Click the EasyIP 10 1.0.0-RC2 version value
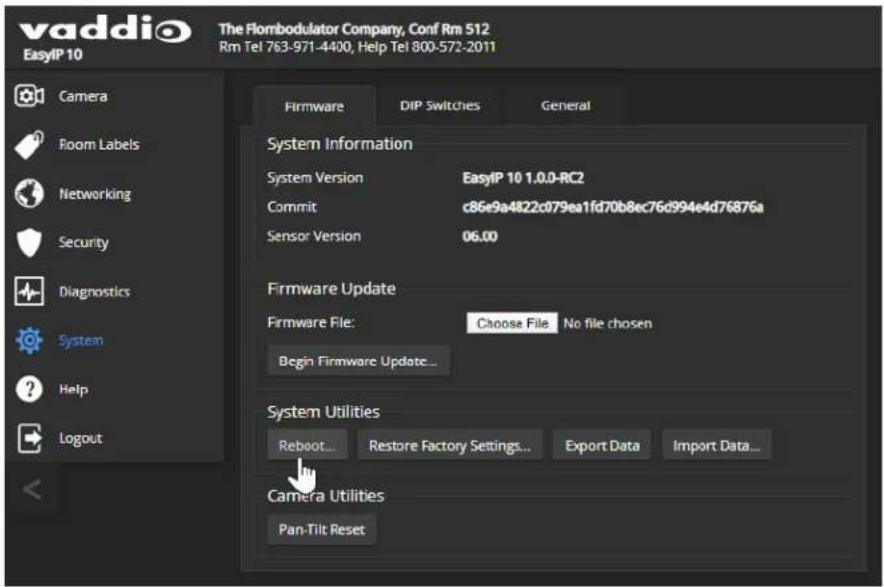The height and width of the screenshot is (587, 884). point(523,178)
